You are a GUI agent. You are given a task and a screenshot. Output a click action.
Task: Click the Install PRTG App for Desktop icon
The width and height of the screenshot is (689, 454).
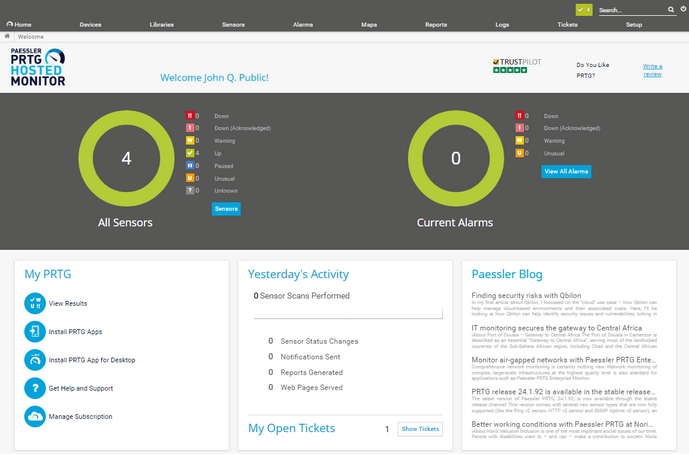pyautogui.click(x=34, y=359)
